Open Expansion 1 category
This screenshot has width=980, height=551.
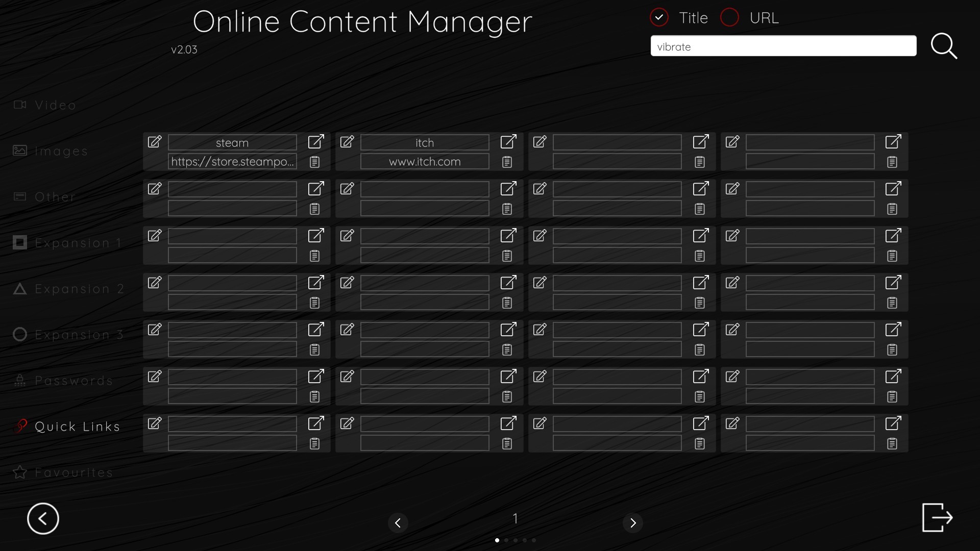coord(78,243)
